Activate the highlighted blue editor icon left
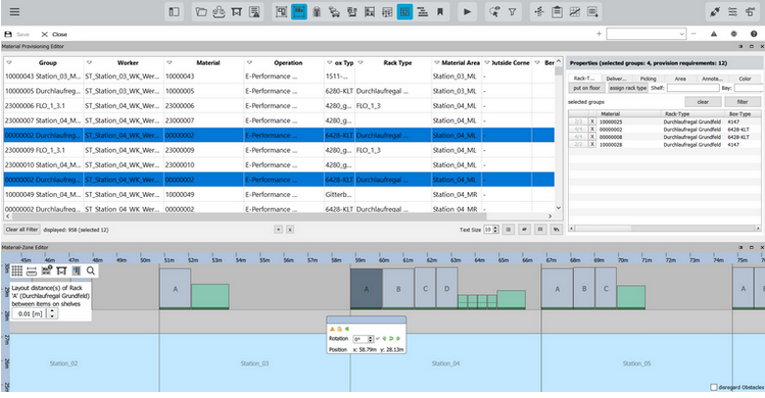765x398 pixels. click(x=299, y=12)
